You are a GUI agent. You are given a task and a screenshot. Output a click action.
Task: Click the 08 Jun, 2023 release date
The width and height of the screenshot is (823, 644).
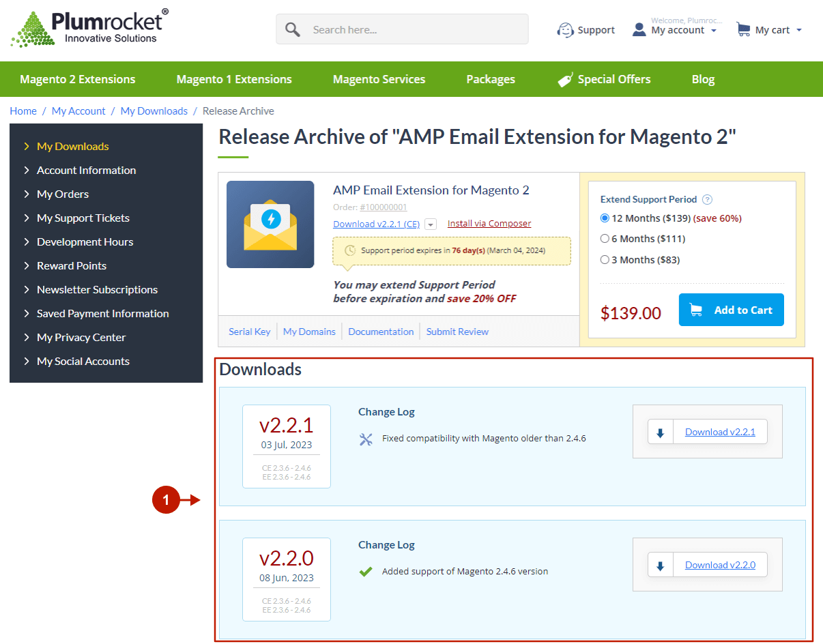tap(287, 578)
